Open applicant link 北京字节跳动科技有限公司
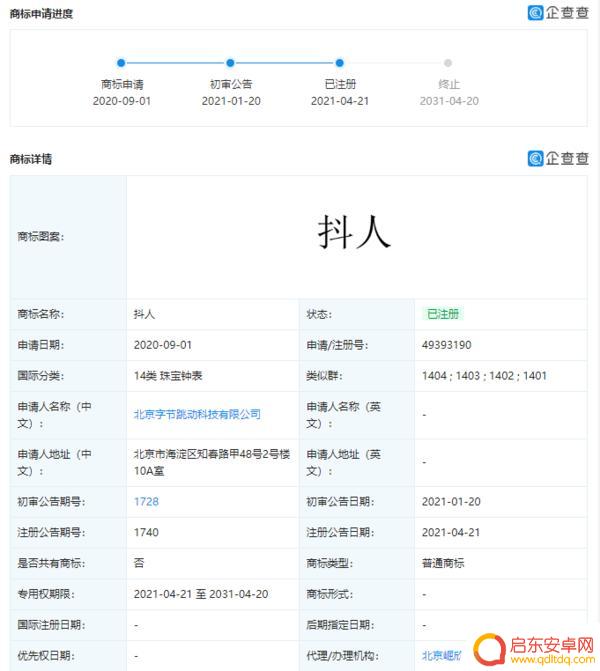This screenshot has height=671, width=600. [x=197, y=414]
